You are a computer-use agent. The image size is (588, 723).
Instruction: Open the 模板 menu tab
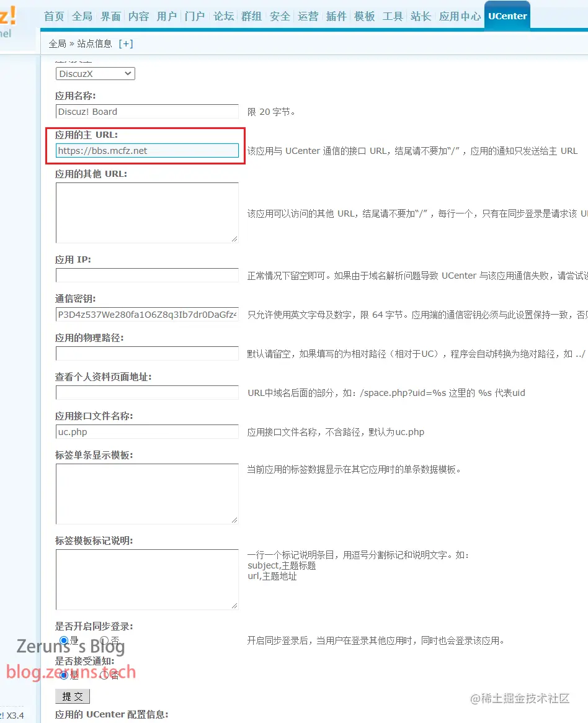365,16
